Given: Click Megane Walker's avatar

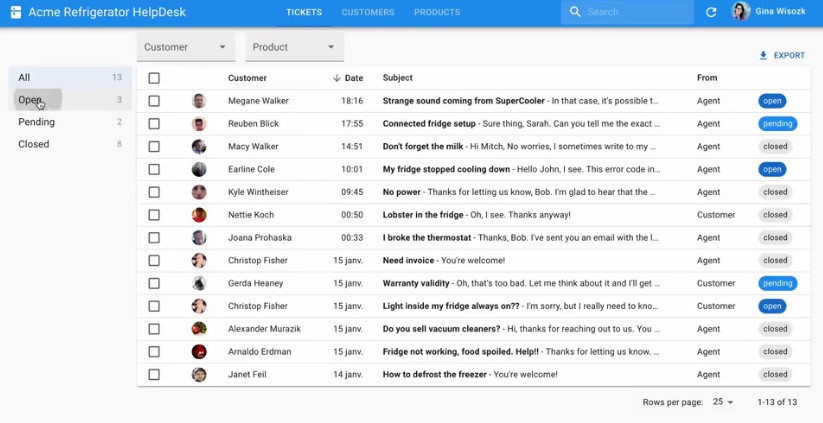Looking at the screenshot, I should 199,101.
